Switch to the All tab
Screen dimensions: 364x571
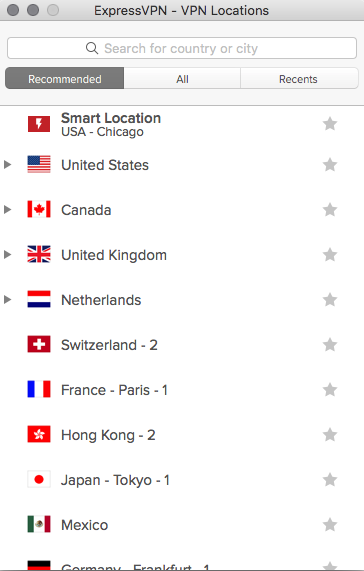tap(182, 78)
